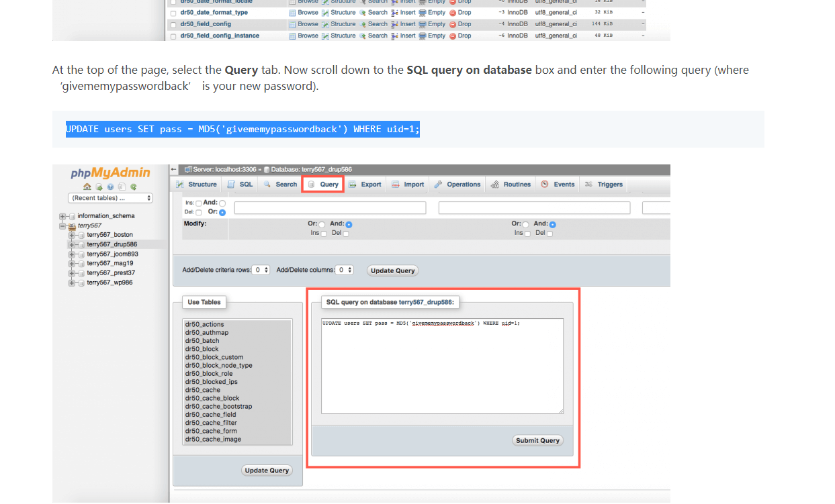Click the Empty icon for dr50_field_config_instance

tap(422, 36)
